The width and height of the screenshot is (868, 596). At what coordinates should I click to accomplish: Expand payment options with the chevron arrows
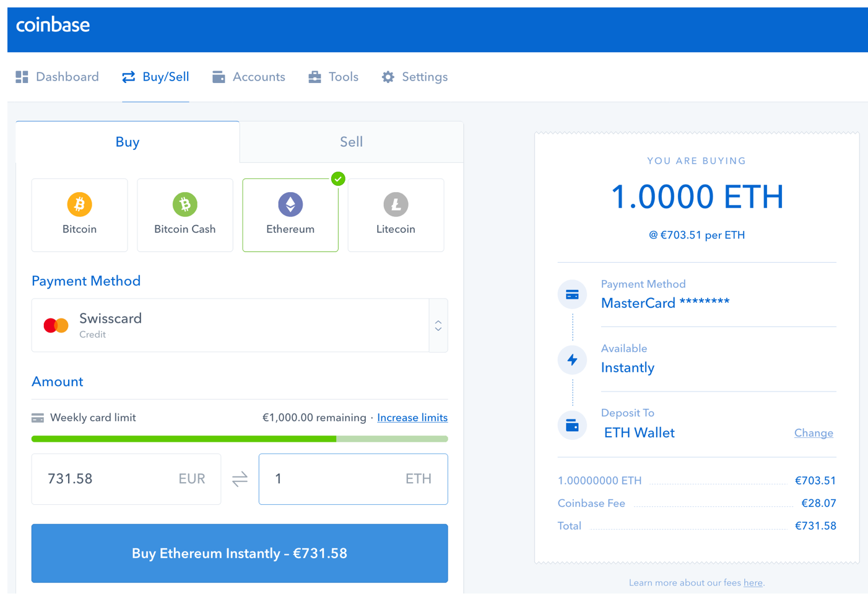point(438,325)
